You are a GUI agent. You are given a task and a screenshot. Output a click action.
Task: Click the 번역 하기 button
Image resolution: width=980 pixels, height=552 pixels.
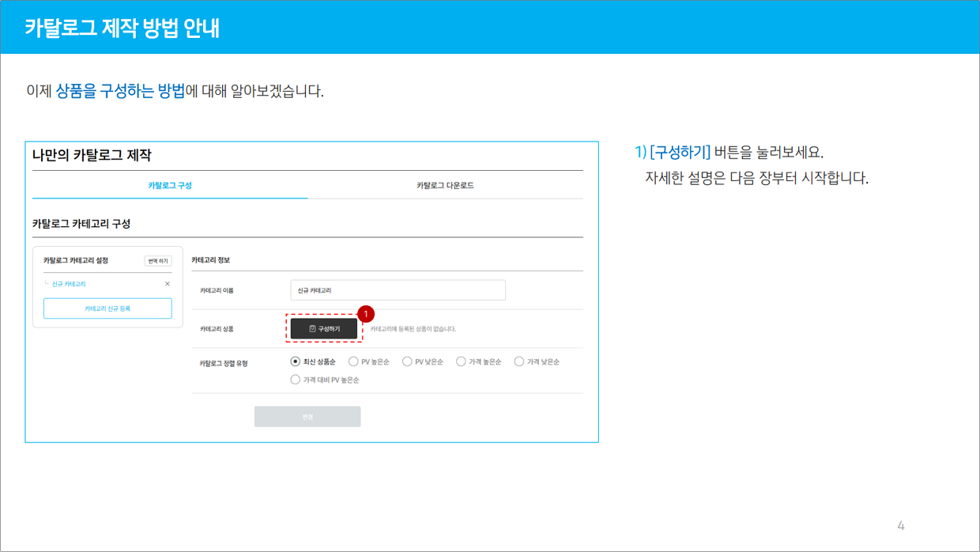[x=158, y=261]
